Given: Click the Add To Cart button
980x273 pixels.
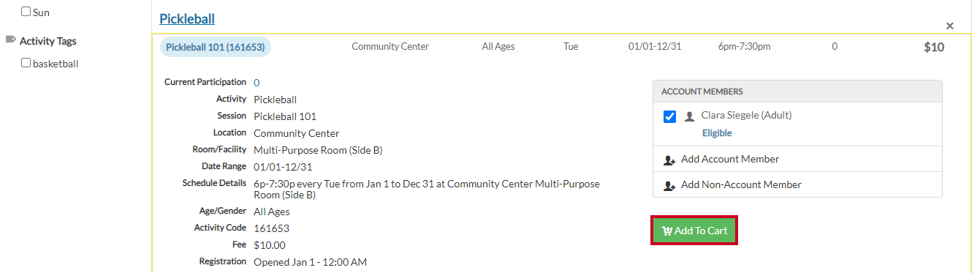Looking at the screenshot, I should (x=694, y=231).
